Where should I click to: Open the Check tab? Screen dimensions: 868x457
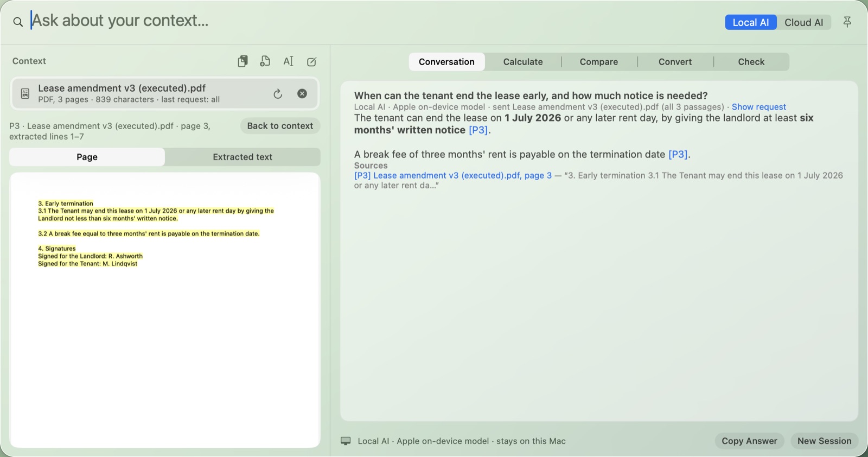coord(751,62)
